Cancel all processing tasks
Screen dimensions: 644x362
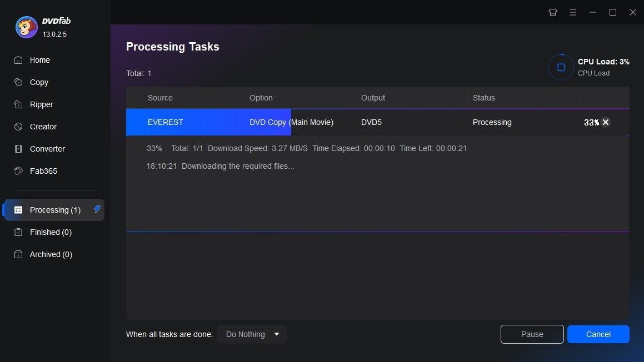pyautogui.click(x=598, y=334)
